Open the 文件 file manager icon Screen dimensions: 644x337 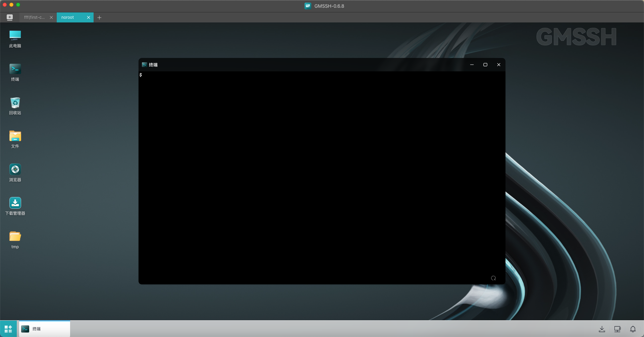[15, 139]
